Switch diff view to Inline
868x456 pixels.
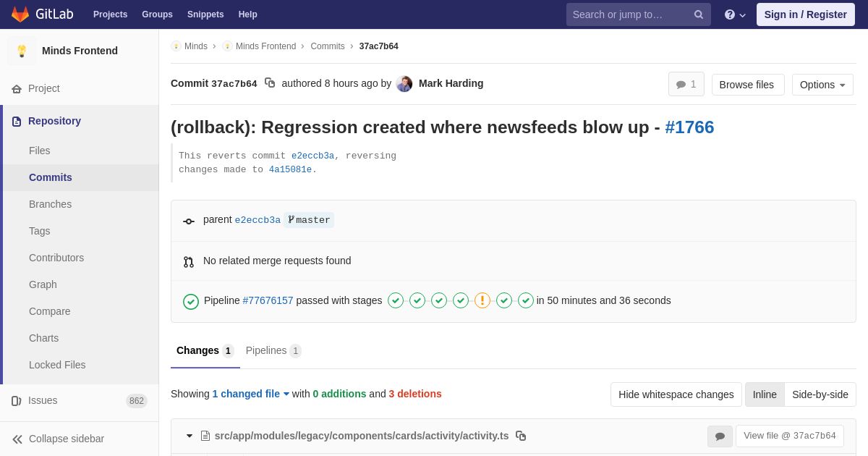765,394
